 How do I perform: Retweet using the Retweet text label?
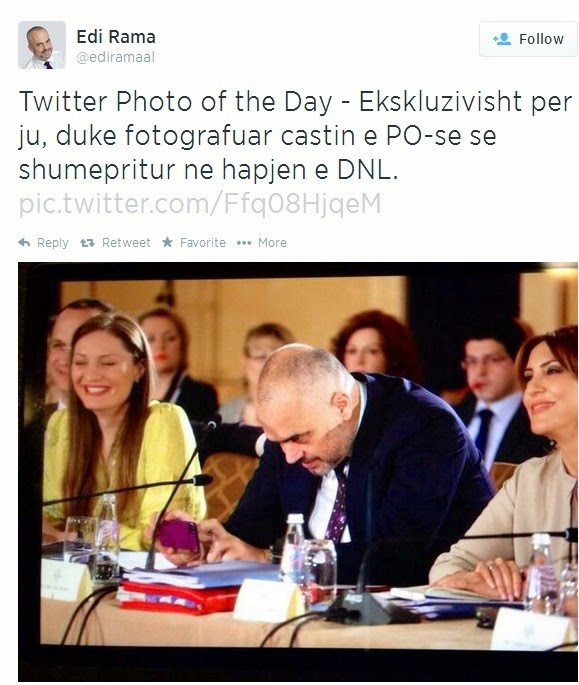(126, 243)
